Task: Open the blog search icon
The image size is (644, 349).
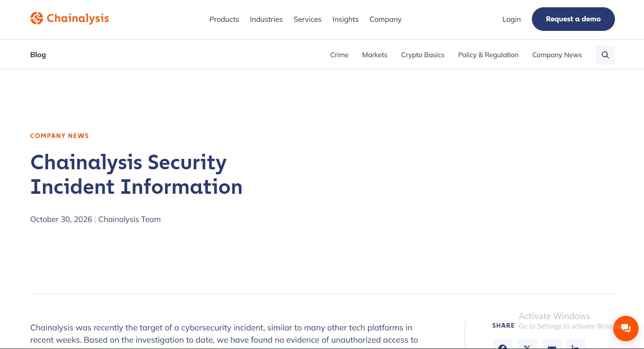Action: coord(605,55)
